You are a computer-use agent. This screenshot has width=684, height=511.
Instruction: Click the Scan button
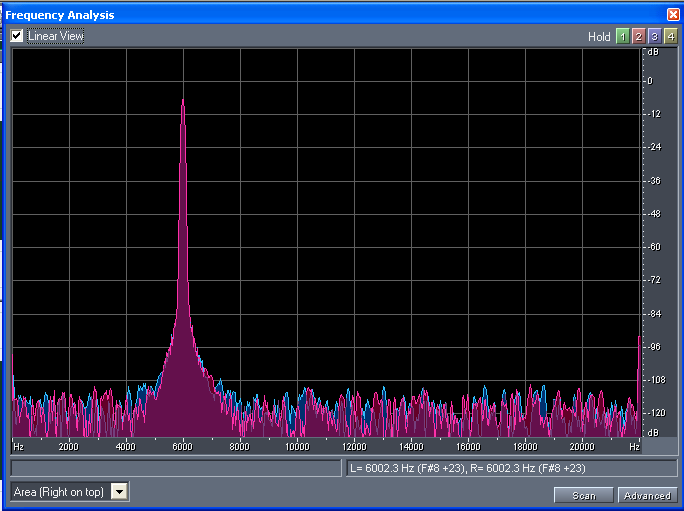(584, 496)
